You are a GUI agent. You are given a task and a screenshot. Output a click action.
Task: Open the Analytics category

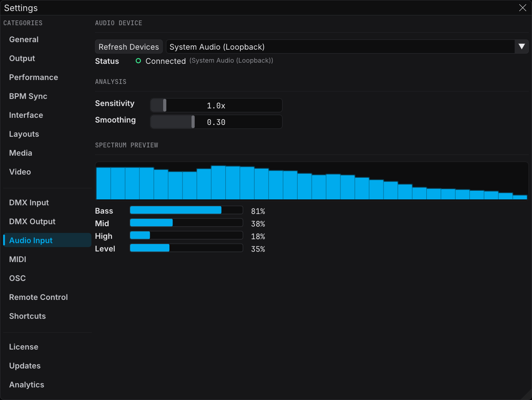pyautogui.click(x=47, y=385)
